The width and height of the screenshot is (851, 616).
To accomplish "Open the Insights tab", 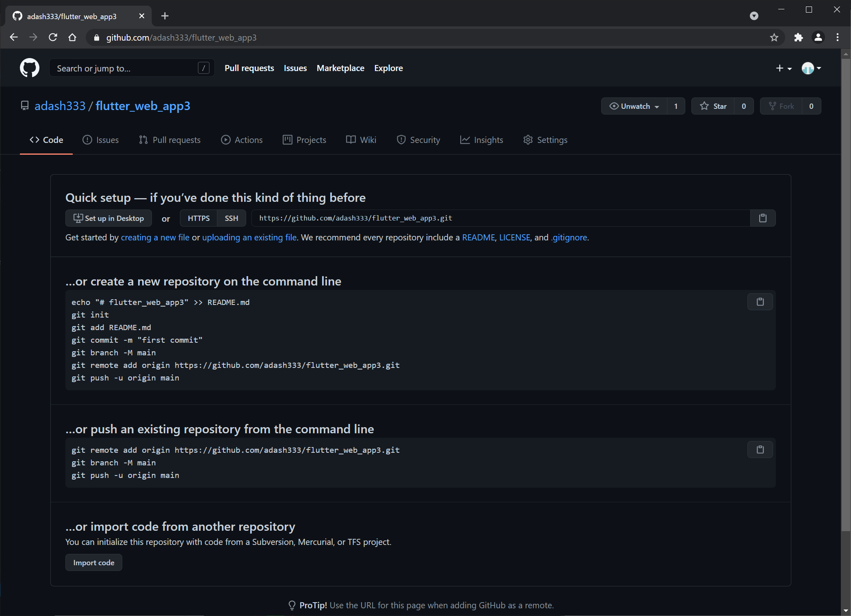I will point(482,140).
